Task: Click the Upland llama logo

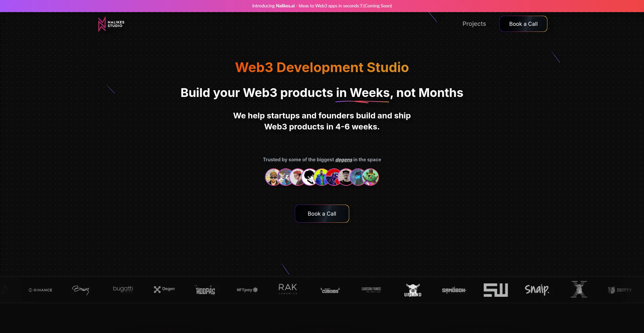Action: point(413,290)
